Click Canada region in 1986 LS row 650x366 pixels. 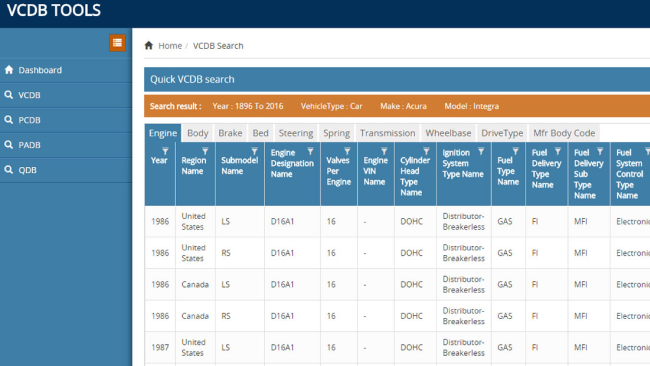point(195,284)
